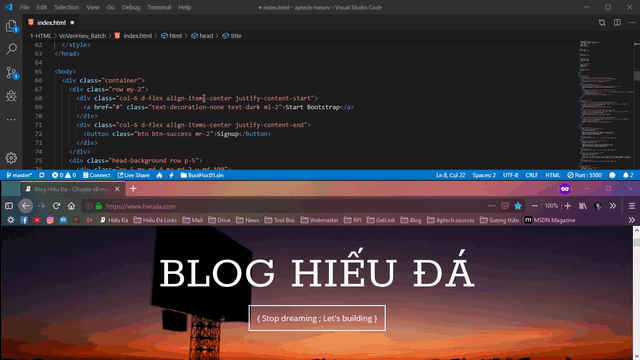Go back in Firefox
The width and height of the screenshot is (640, 360).
coord(26,206)
